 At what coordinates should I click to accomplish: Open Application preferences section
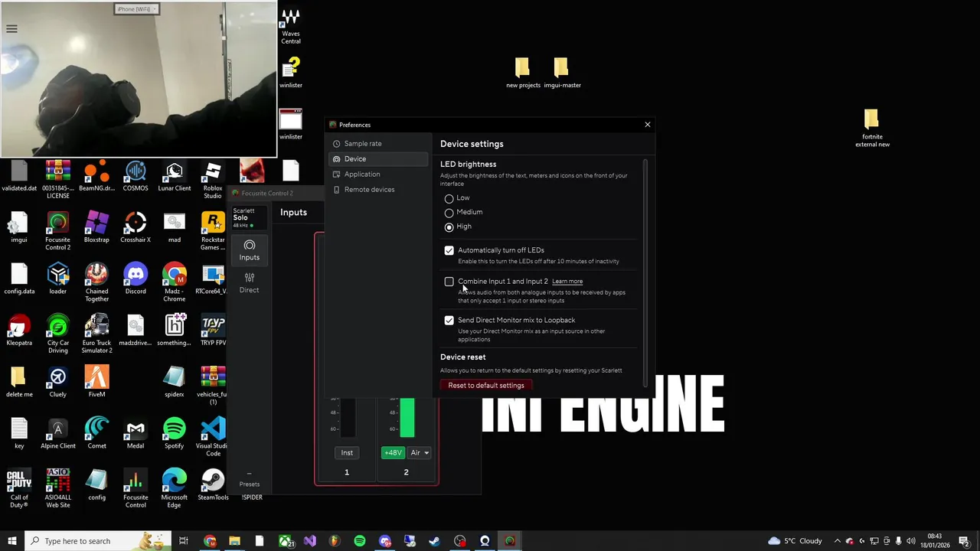[378, 174]
